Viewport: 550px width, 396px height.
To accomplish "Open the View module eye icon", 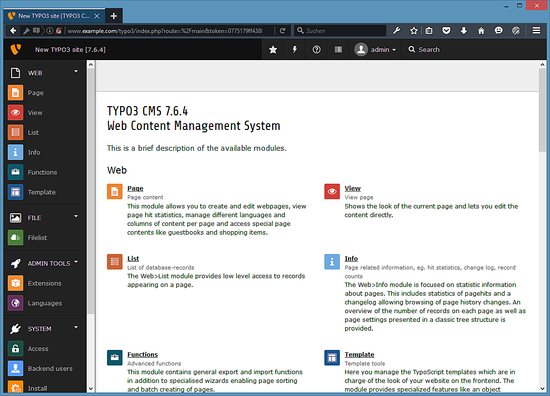I will tap(15, 113).
